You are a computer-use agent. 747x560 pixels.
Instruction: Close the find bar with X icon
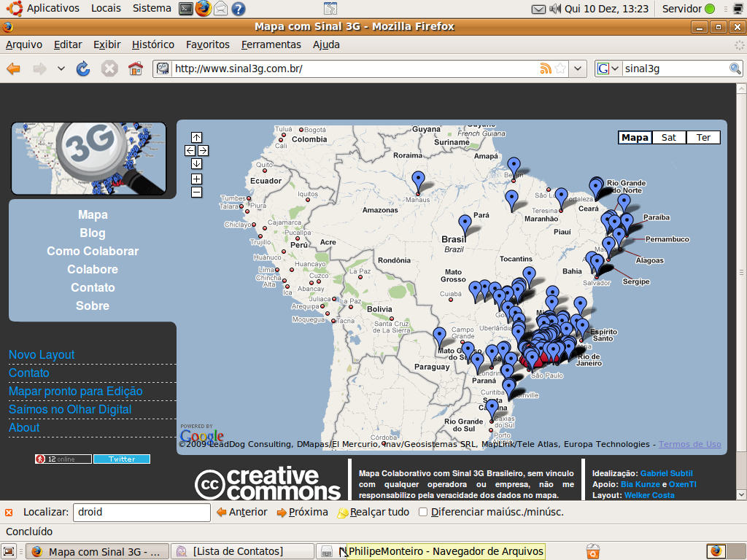9,513
